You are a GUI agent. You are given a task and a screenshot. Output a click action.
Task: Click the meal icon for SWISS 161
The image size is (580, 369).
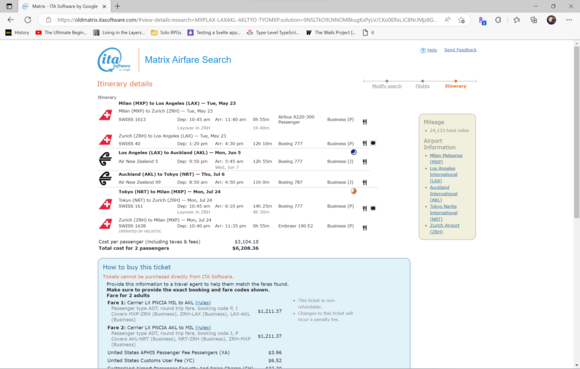click(365, 209)
